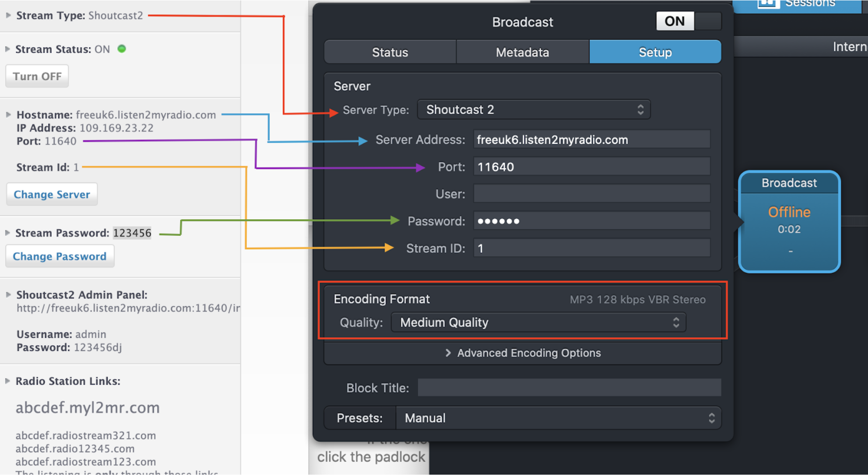This screenshot has width=868, height=476.
Task: Select the Setup tab
Action: 655,52
